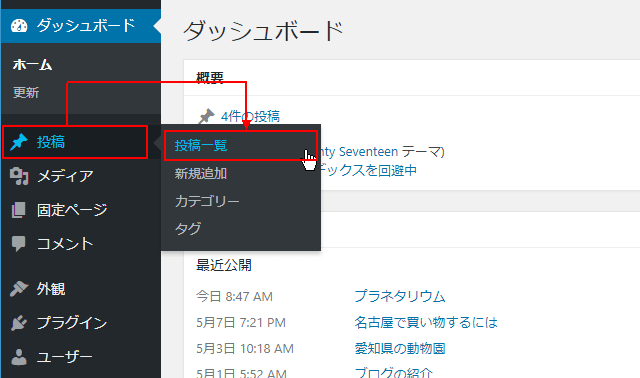Screen dimensions: 640x378
Task: Click the pin icon beside 4件の投稿
Action: [206, 116]
